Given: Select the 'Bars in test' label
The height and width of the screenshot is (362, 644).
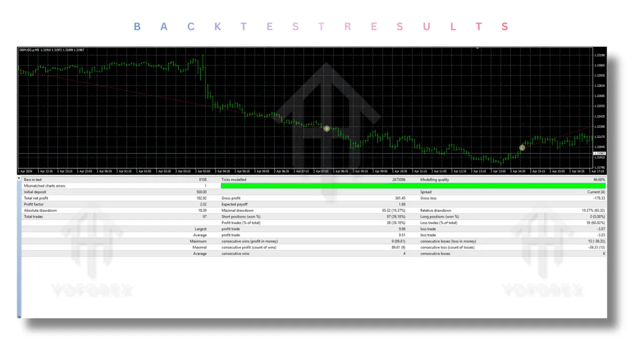Looking at the screenshot, I should [33, 179].
